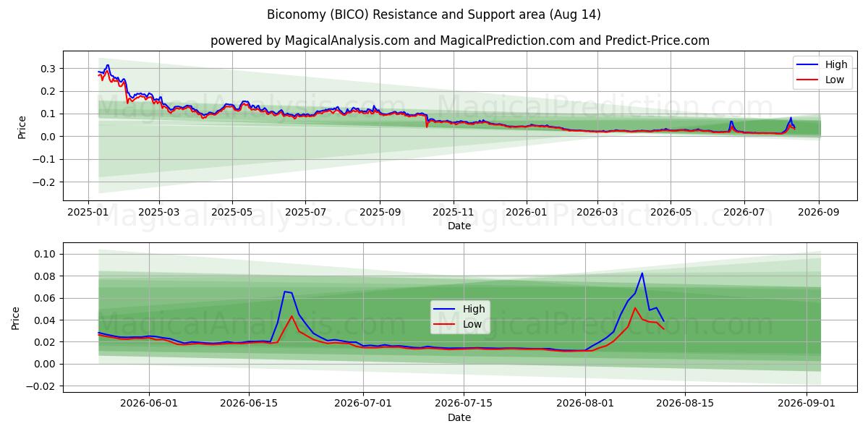Click the '2026-07-01' label in bottom chart

(x=362, y=405)
